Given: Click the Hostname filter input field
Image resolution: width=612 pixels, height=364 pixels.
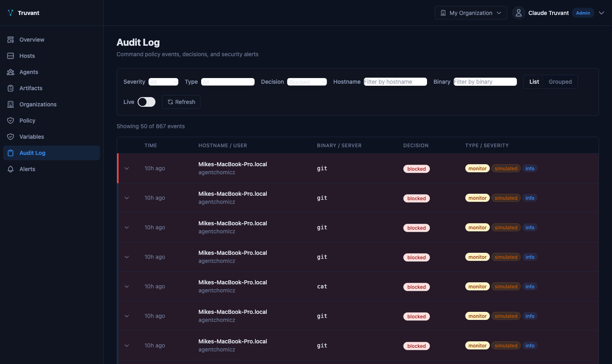Looking at the screenshot, I should click(x=395, y=81).
